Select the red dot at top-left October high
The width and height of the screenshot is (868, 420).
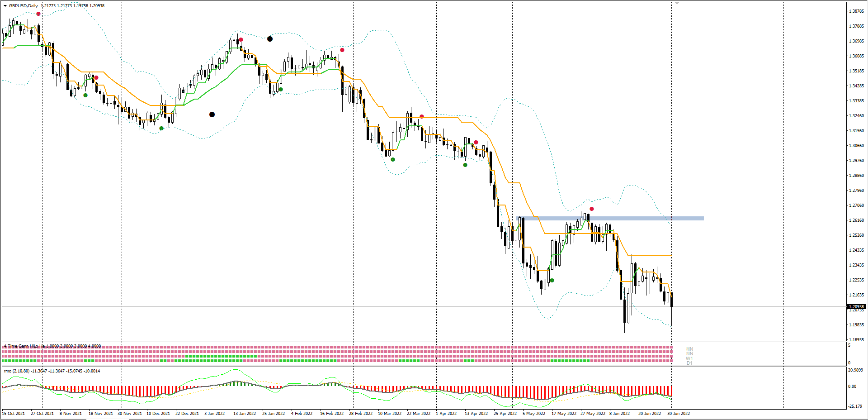tap(38, 14)
